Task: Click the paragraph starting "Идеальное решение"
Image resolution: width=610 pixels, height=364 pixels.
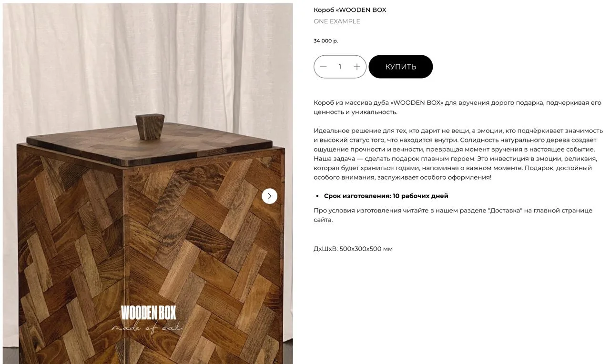Action: [458, 154]
